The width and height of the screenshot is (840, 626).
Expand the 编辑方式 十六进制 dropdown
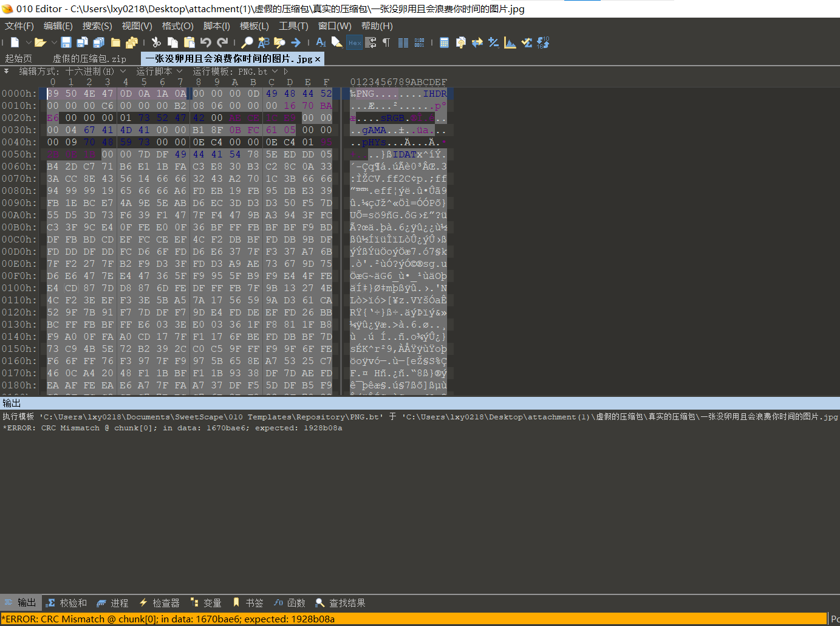[123, 72]
